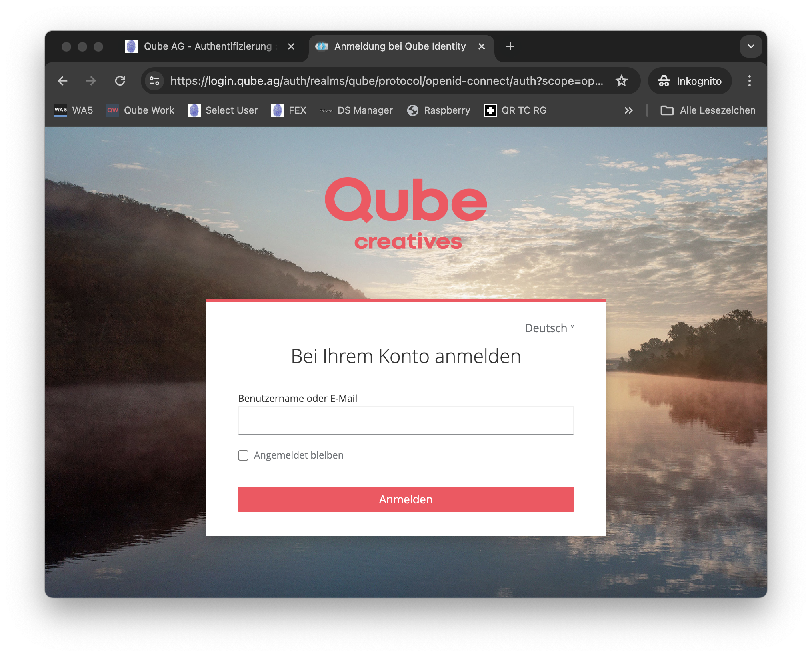Click the address bar URL
Viewport: 812px width, 657px height.
coord(386,81)
